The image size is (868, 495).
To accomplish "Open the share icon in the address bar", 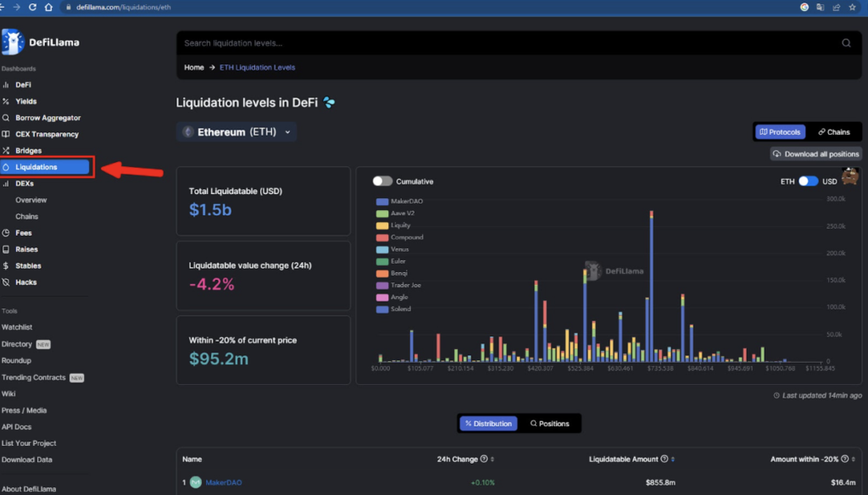I will tap(837, 7).
